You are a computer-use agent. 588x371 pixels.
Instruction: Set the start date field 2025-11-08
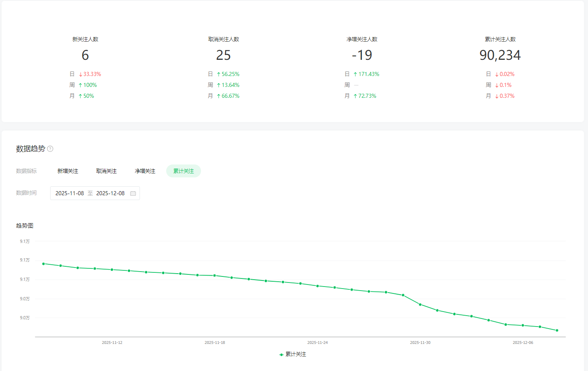coord(70,193)
